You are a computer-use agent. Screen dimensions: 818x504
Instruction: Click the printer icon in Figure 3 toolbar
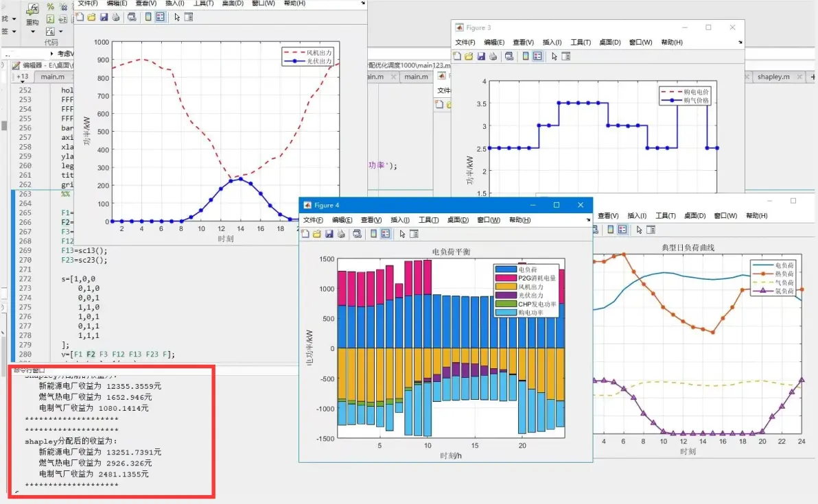click(493, 56)
